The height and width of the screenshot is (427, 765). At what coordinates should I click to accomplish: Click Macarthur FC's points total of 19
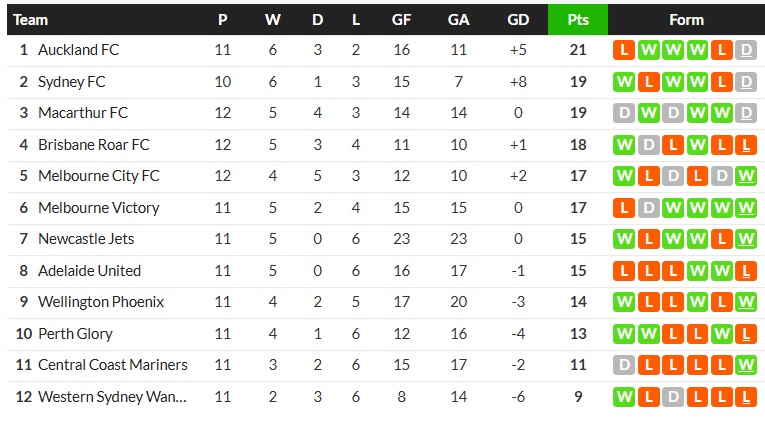[578, 113]
